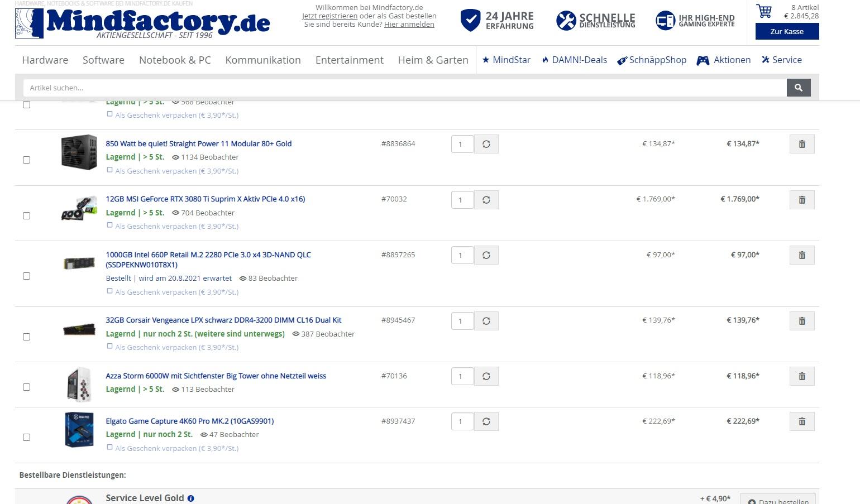Open the Kommunikation menu
Viewport: 860px width, 504px height.
coord(263,60)
